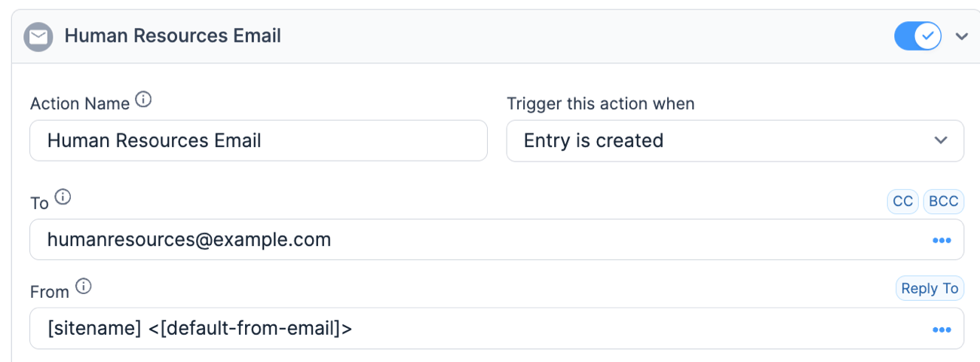The height and width of the screenshot is (362, 980).
Task: Click the [sitename] From address field
Action: coord(497,329)
